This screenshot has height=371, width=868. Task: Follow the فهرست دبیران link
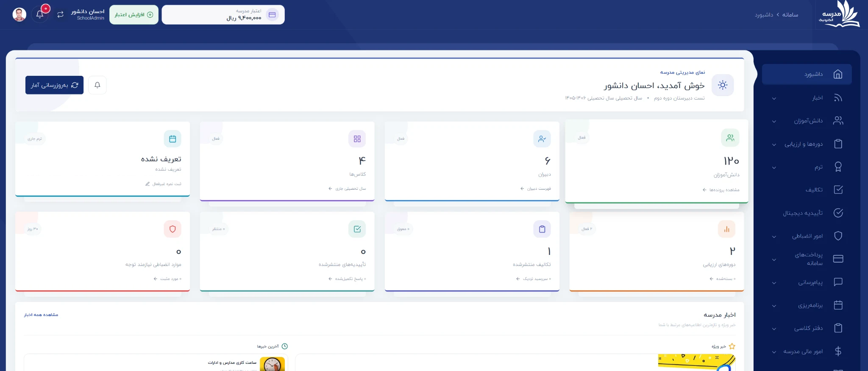536,188
